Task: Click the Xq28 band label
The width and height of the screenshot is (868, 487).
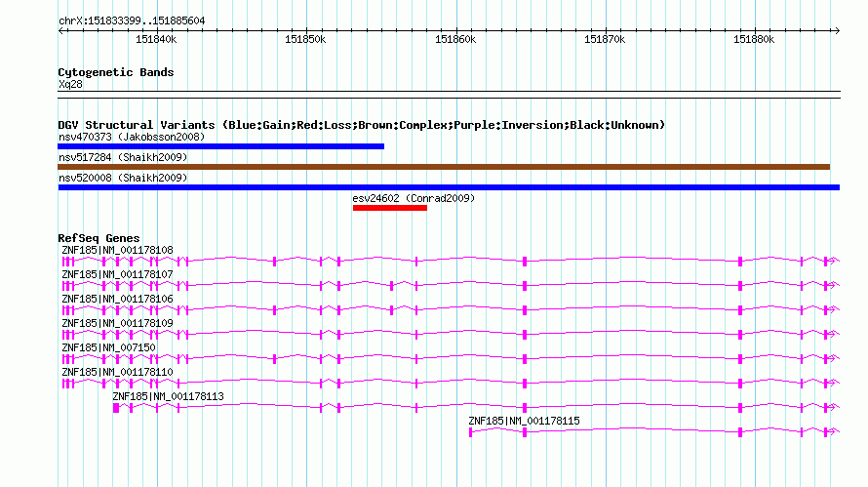Action: [x=70, y=84]
